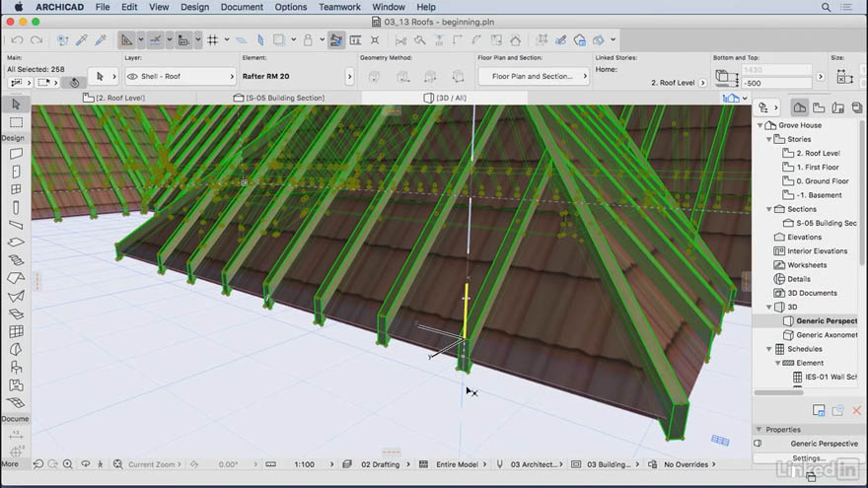Toggle the Trace reference icon
This screenshot has width=868, height=488.
click(278, 39)
